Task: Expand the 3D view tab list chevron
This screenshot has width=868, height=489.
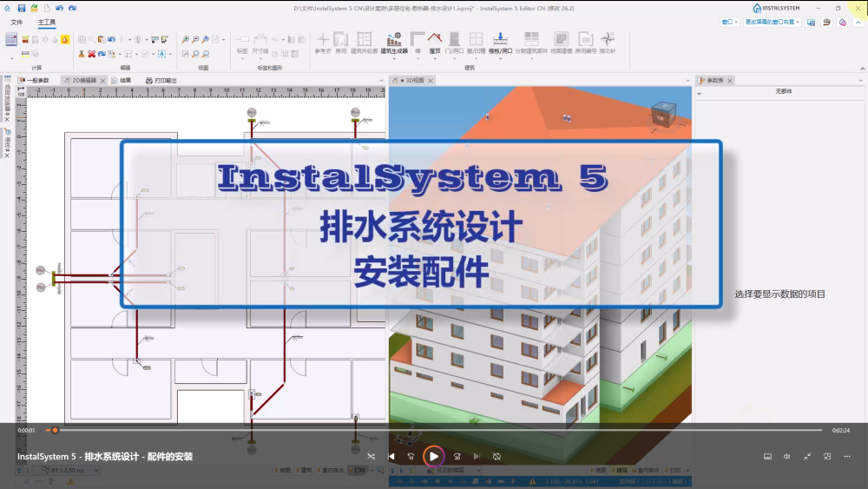Action: (x=687, y=81)
